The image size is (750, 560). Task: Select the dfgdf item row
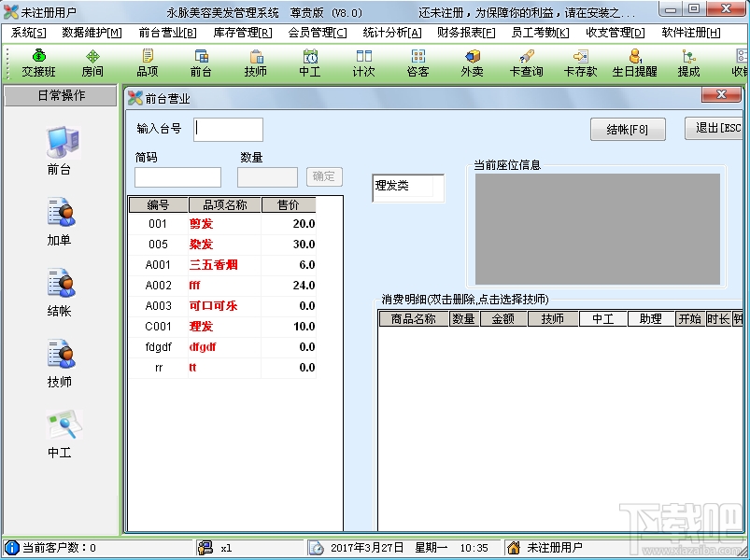(222, 347)
